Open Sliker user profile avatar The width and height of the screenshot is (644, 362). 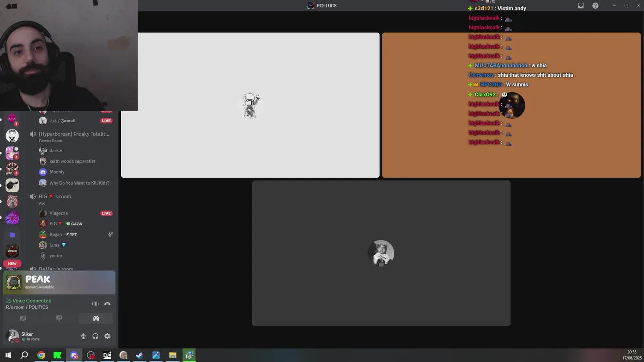point(12,336)
